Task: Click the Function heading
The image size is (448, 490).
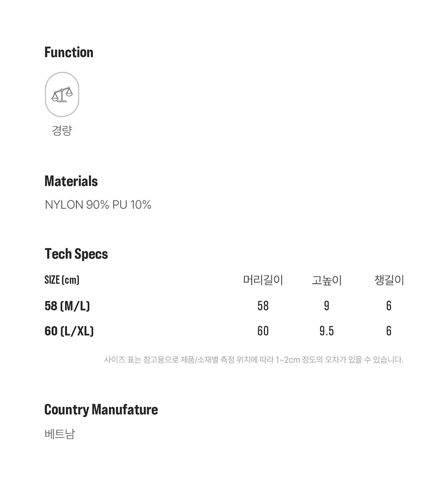Action: [x=69, y=52]
